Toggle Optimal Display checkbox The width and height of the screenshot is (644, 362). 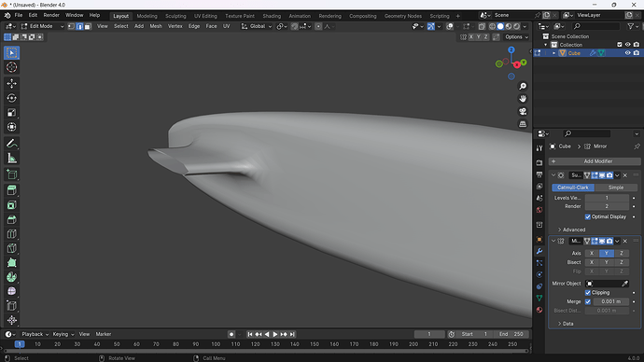click(x=588, y=216)
